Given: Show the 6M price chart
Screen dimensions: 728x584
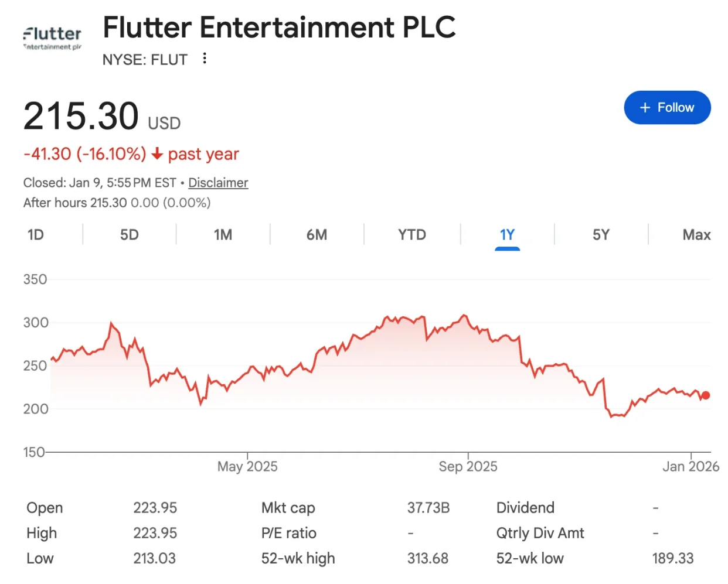Looking at the screenshot, I should pyautogui.click(x=317, y=235).
